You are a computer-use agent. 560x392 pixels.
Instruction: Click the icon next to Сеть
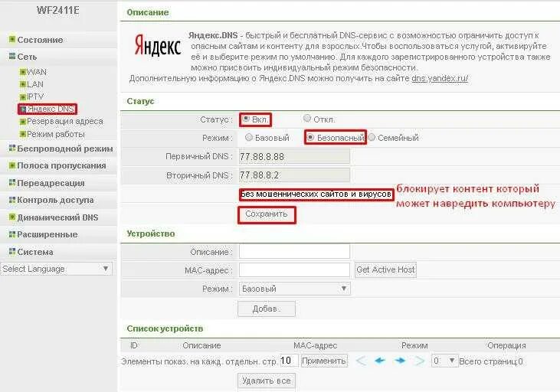[12, 56]
